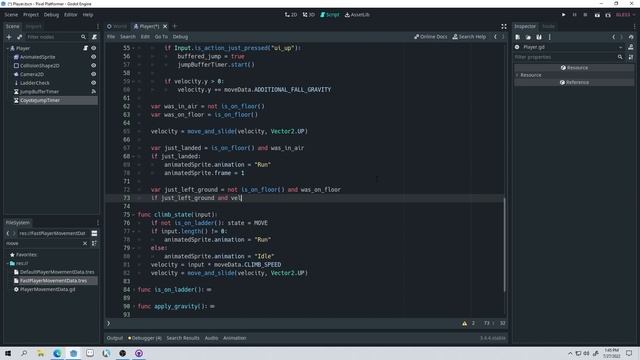This screenshot has height=360, width=640.
Task: Expand the script editor bottom panel arrow
Action: tap(109, 323)
